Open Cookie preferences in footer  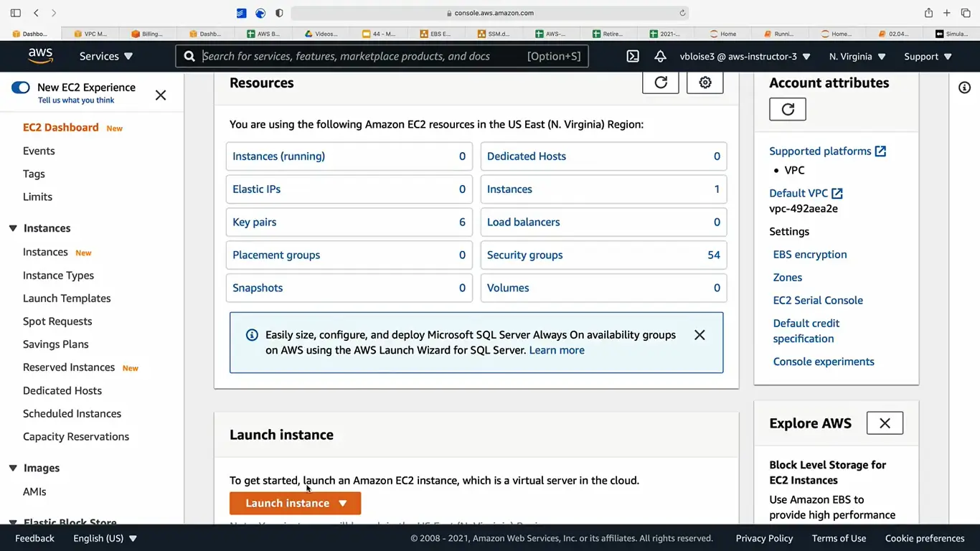coord(925,538)
